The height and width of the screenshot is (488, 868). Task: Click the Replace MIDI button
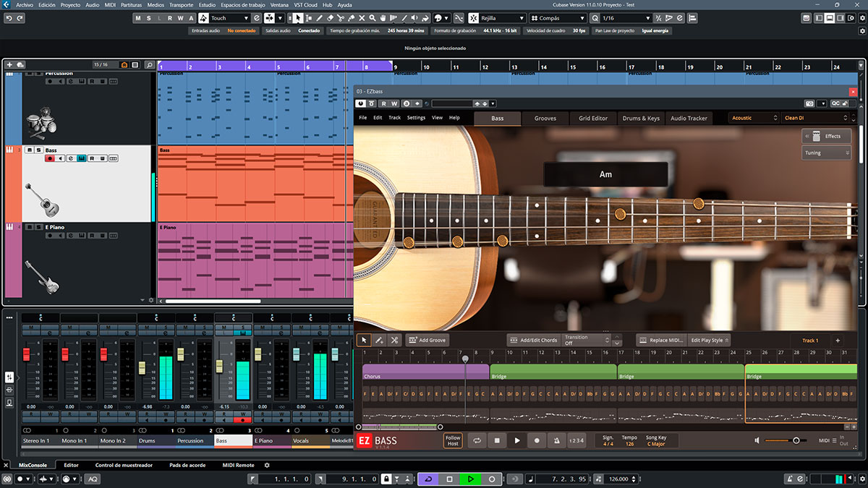[661, 340]
